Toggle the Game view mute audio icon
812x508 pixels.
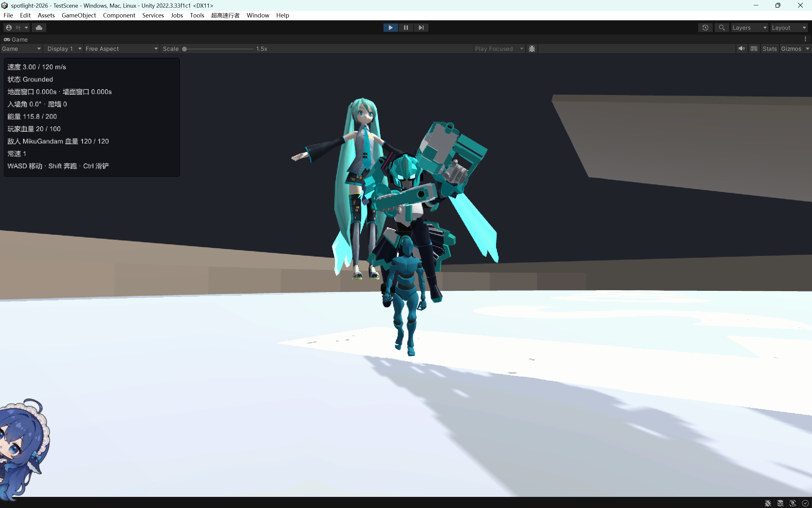pos(742,49)
